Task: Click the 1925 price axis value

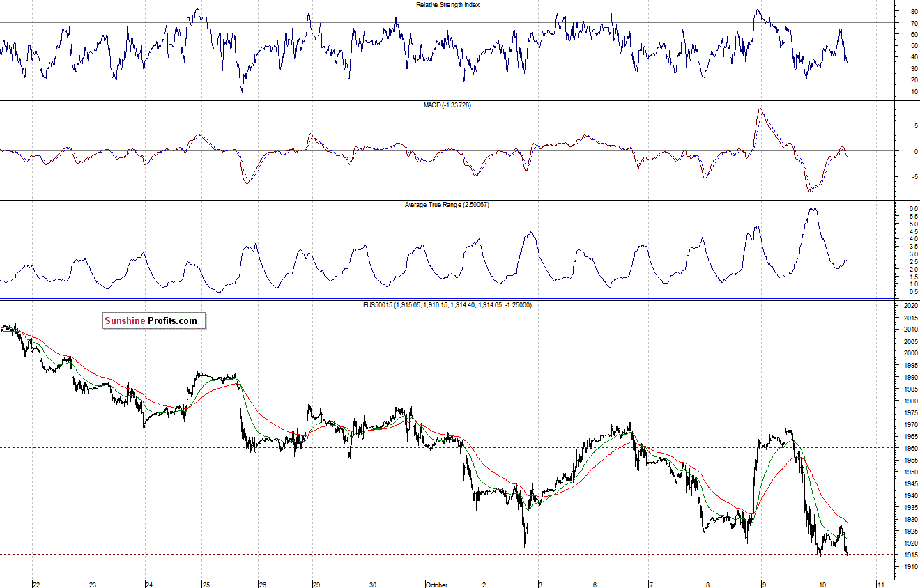Action: click(x=910, y=532)
